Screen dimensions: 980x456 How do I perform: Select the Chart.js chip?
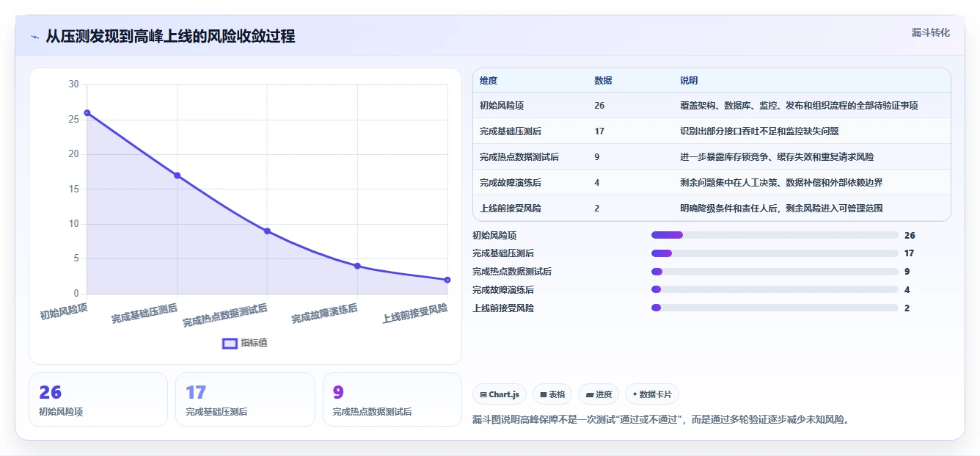[499, 394]
